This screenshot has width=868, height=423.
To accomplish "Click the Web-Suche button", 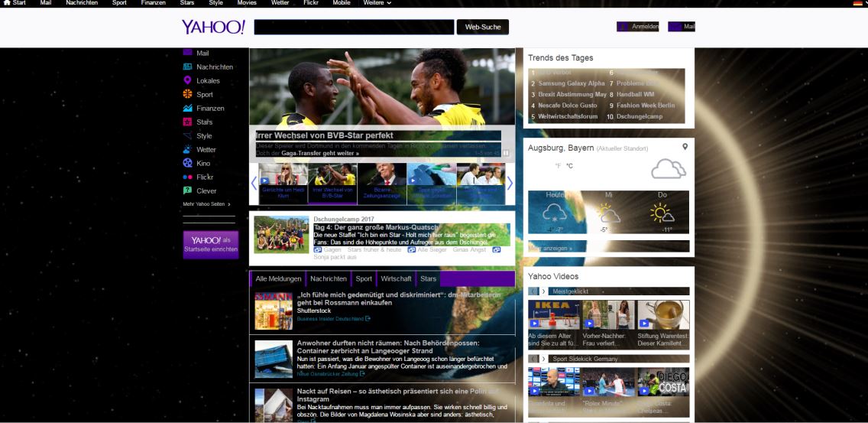I will [483, 27].
